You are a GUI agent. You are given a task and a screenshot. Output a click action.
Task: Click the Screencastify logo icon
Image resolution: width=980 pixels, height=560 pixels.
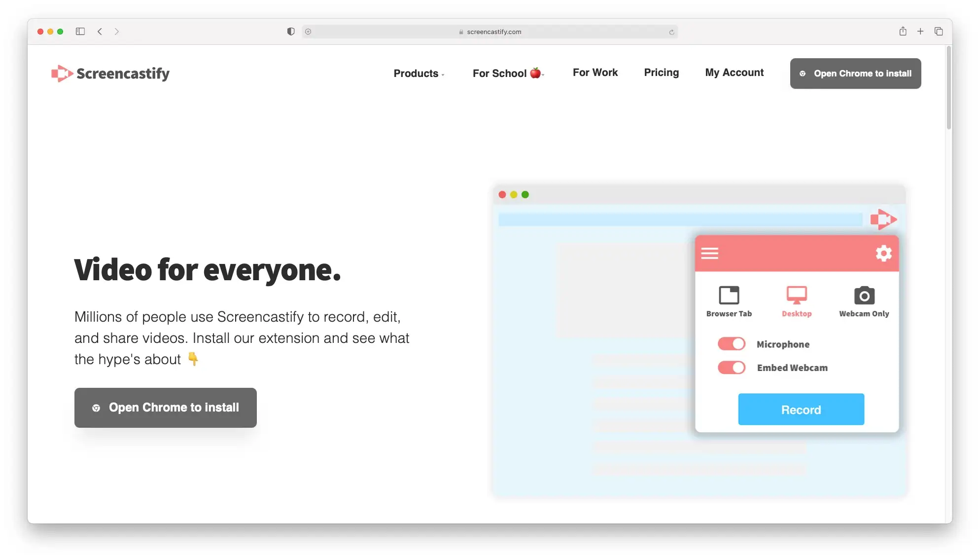click(x=61, y=73)
